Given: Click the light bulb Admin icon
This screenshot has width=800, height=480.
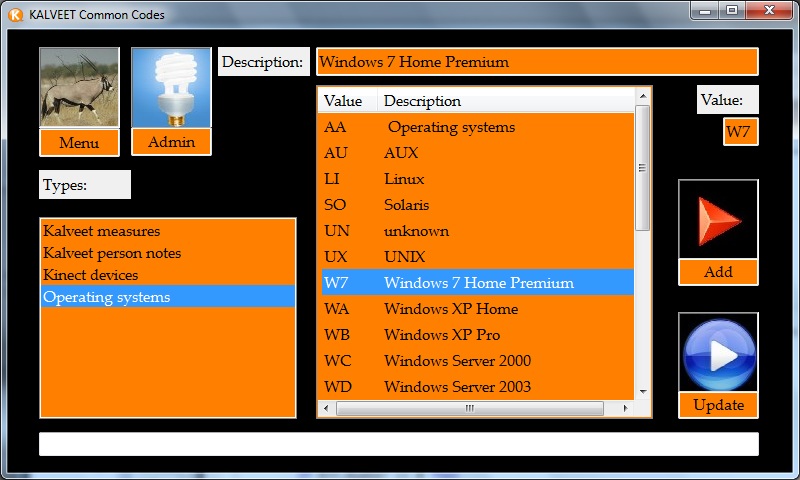Looking at the screenshot, I should coord(171,87).
